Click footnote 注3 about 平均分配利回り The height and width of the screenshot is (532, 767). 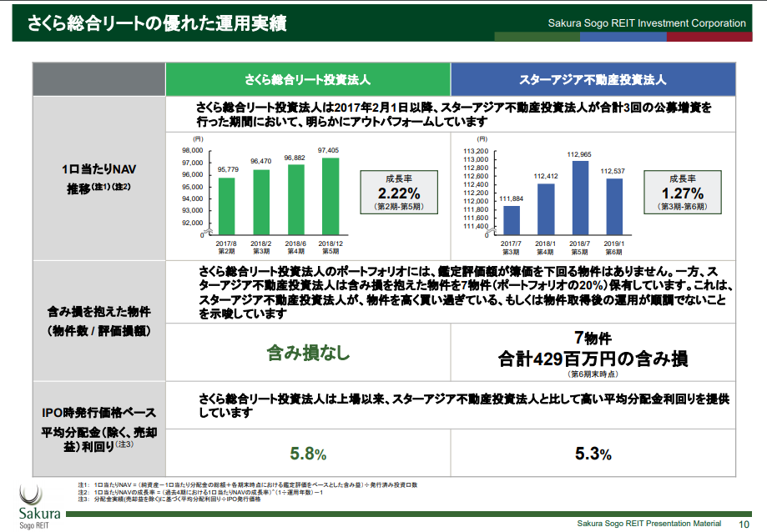click(x=169, y=499)
